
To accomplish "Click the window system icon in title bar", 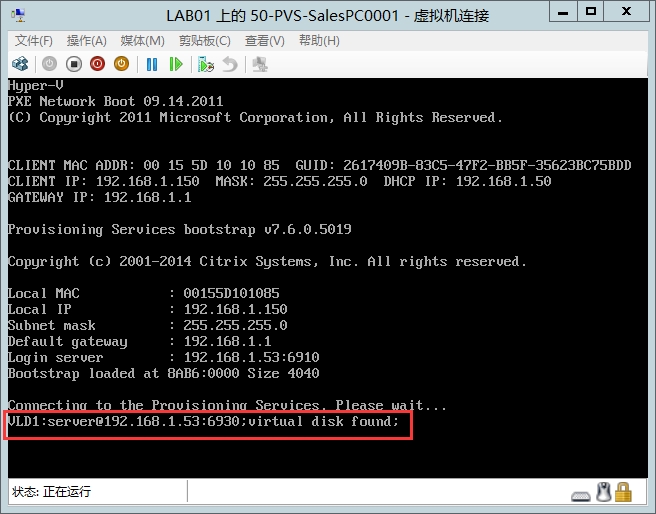I will click(x=19, y=15).
